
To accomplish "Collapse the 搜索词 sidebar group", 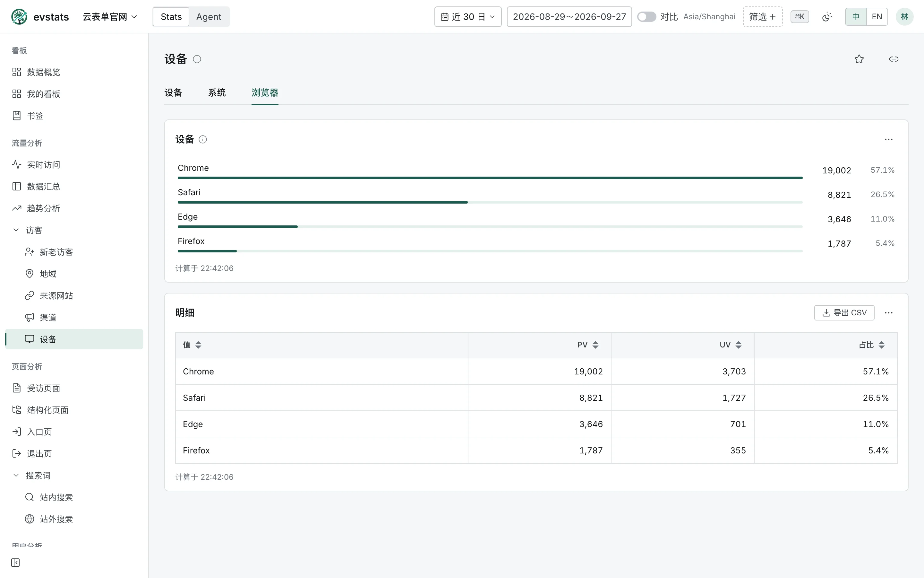I will (x=74, y=475).
